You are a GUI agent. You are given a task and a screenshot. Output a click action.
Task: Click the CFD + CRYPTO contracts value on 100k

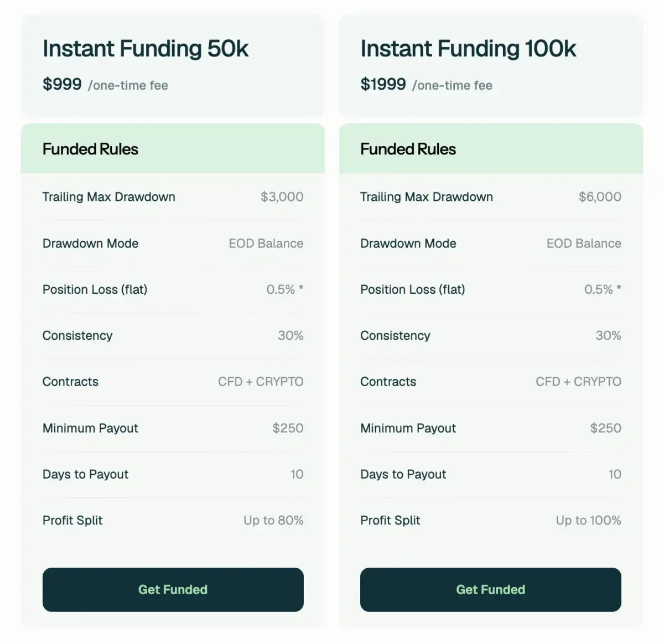coord(578,381)
